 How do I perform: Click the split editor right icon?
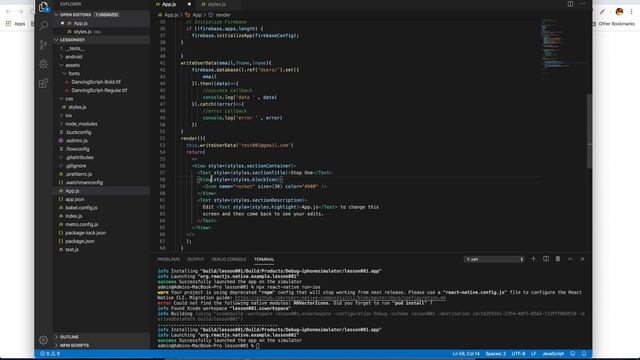(570, 4)
